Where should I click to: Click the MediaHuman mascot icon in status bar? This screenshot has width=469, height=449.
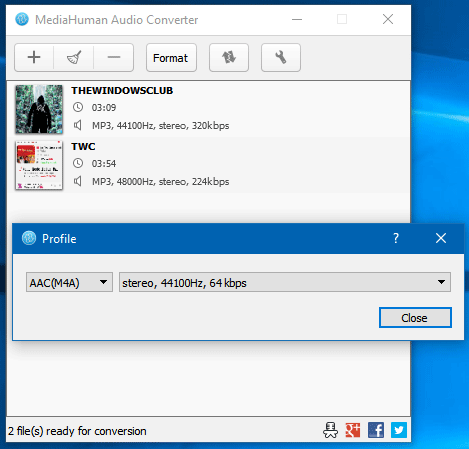point(330,430)
